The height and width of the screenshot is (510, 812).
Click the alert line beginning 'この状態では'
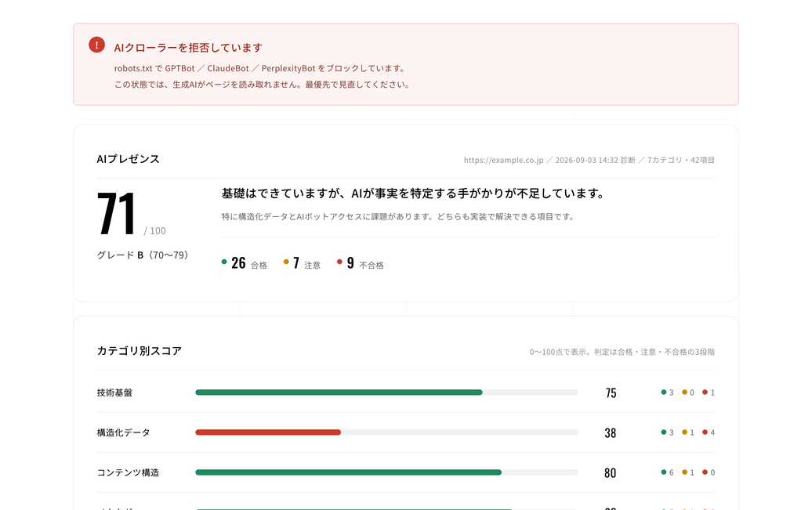click(x=263, y=85)
